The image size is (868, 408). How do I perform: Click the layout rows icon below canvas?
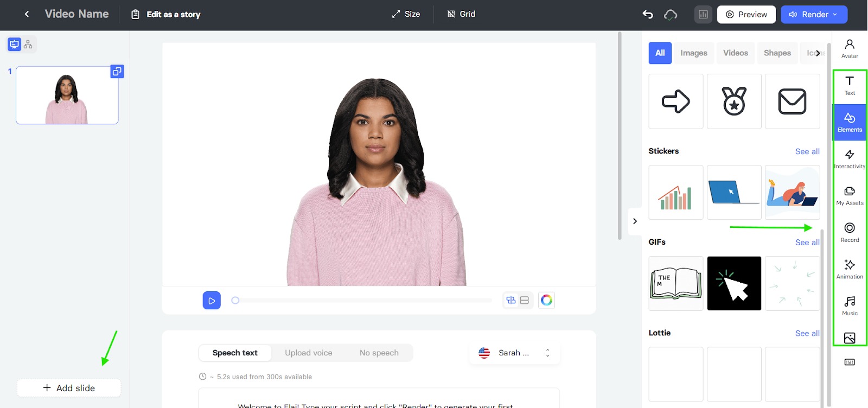(525, 300)
